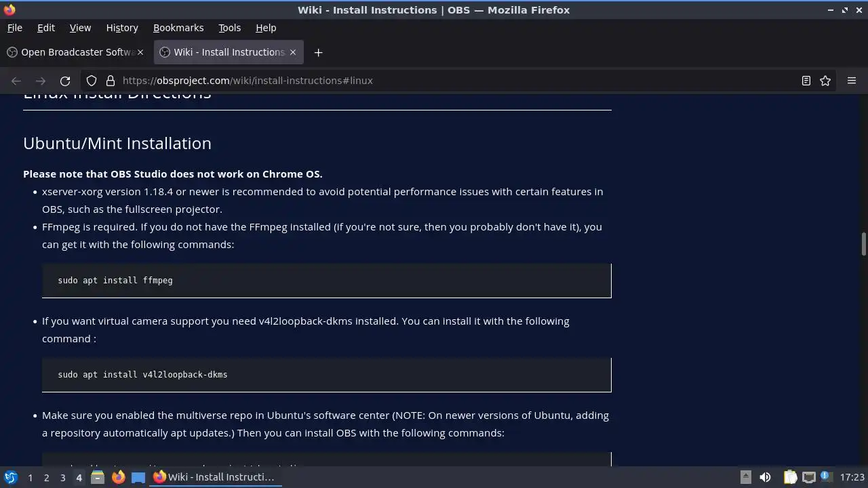Open the Help menu
This screenshot has width=868, height=488.
pyautogui.click(x=266, y=28)
